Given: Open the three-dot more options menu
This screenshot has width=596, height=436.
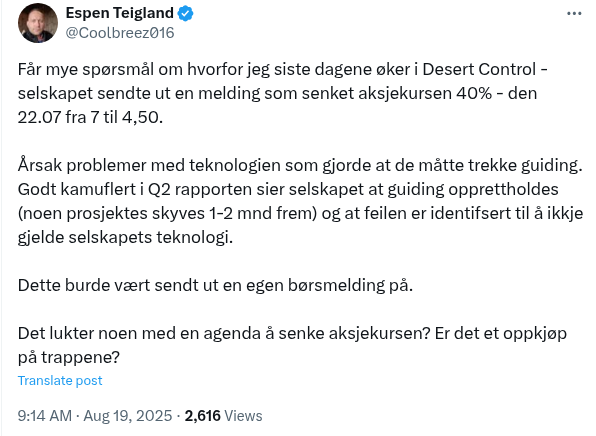Looking at the screenshot, I should click(574, 14).
